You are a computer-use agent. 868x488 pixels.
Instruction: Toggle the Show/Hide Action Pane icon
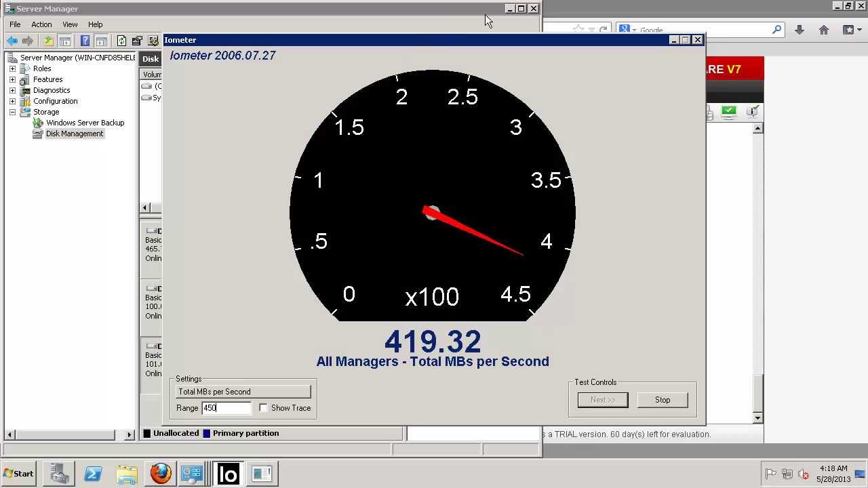click(101, 41)
